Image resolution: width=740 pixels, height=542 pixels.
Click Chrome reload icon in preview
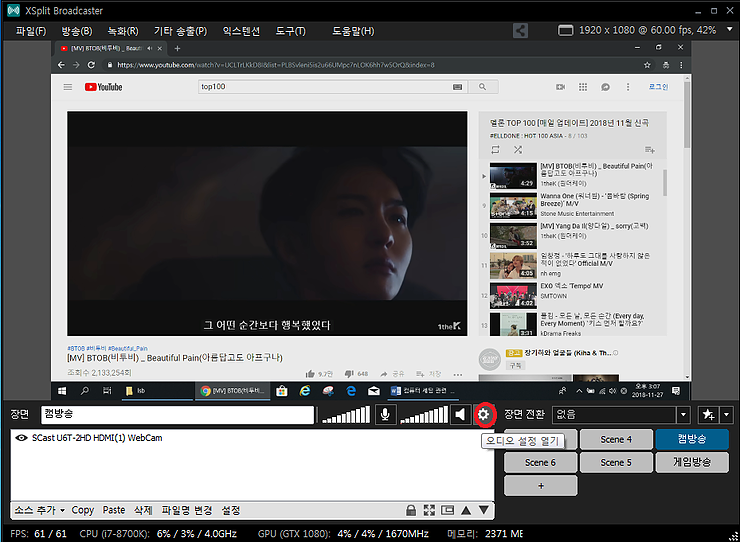(x=92, y=65)
